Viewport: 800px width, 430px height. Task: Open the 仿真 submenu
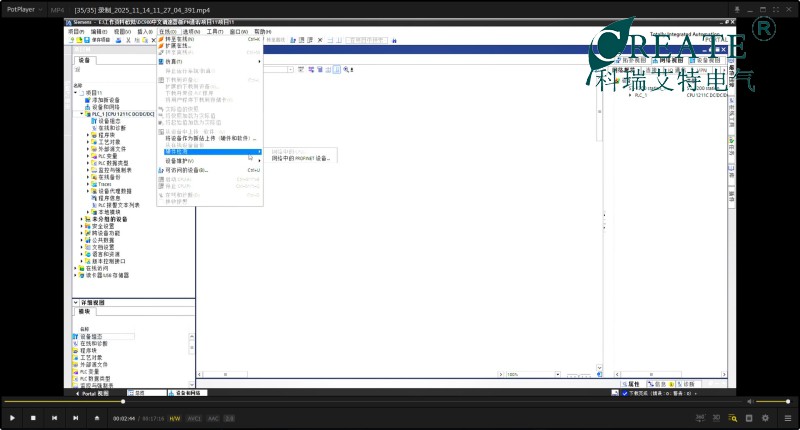click(210, 61)
